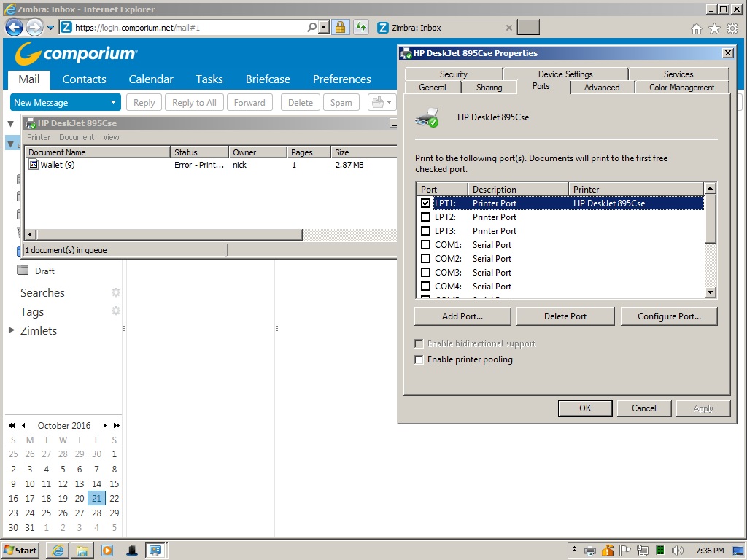Open the security lock report icon
This screenshot has height=560, width=747.
[x=340, y=27]
